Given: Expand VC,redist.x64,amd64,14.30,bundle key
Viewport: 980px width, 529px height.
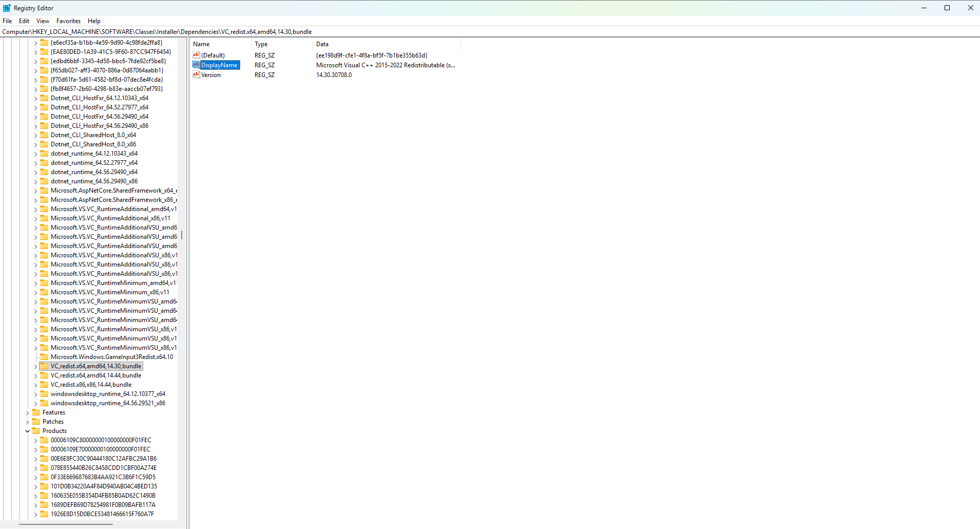Looking at the screenshot, I should coord(35,366).
